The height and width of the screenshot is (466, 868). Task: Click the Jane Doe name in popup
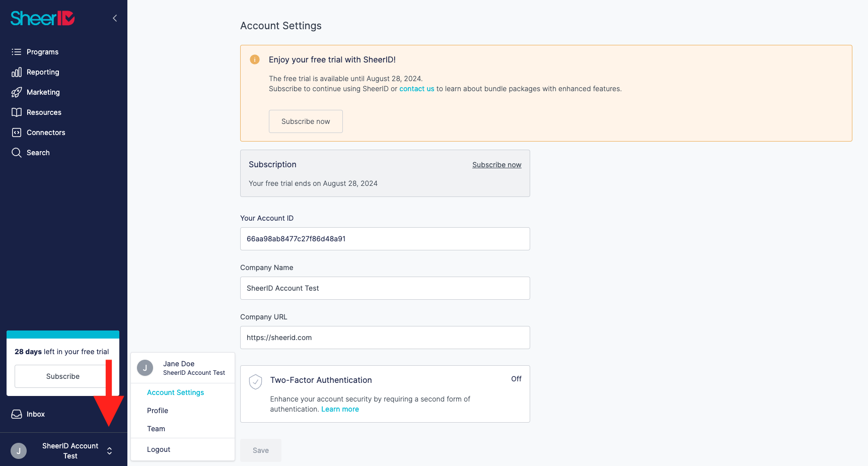(179, 364)
